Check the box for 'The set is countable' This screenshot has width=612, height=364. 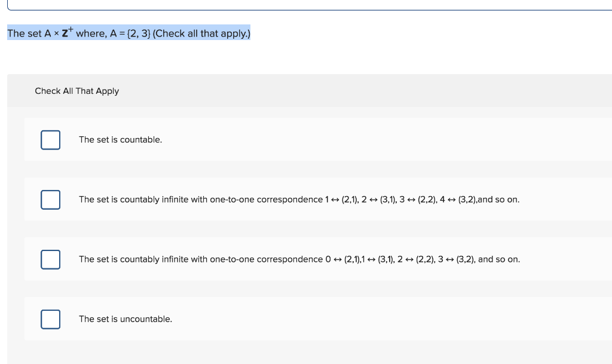(x=50, y=139)
